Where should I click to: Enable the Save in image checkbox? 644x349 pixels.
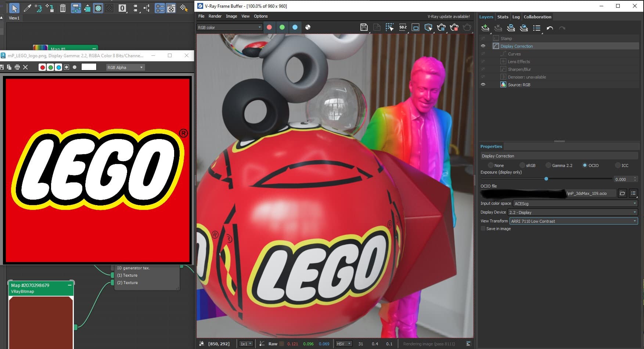[x=483, y=229]
